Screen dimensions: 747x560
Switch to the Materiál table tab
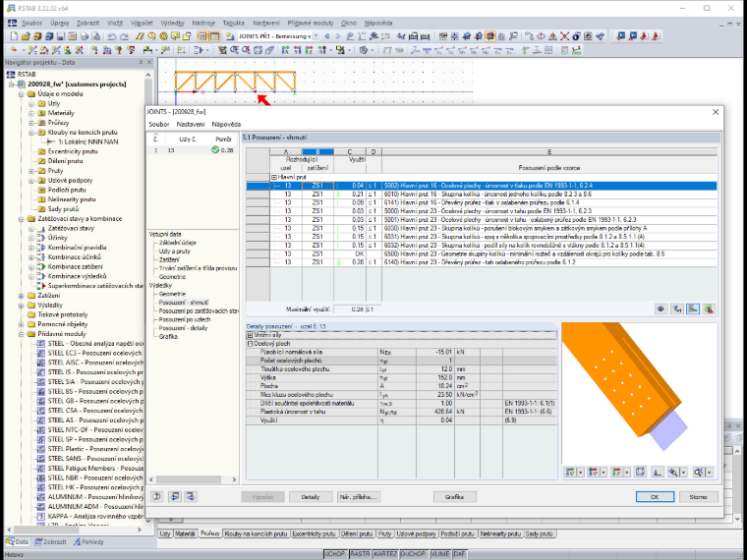pyautogui.click(x=186, y=533)
